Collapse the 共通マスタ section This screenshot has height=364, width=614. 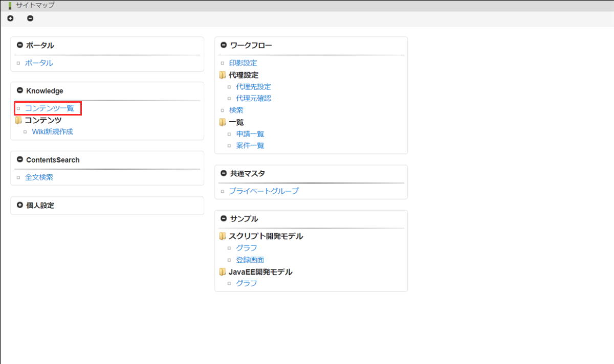(224, 173)
